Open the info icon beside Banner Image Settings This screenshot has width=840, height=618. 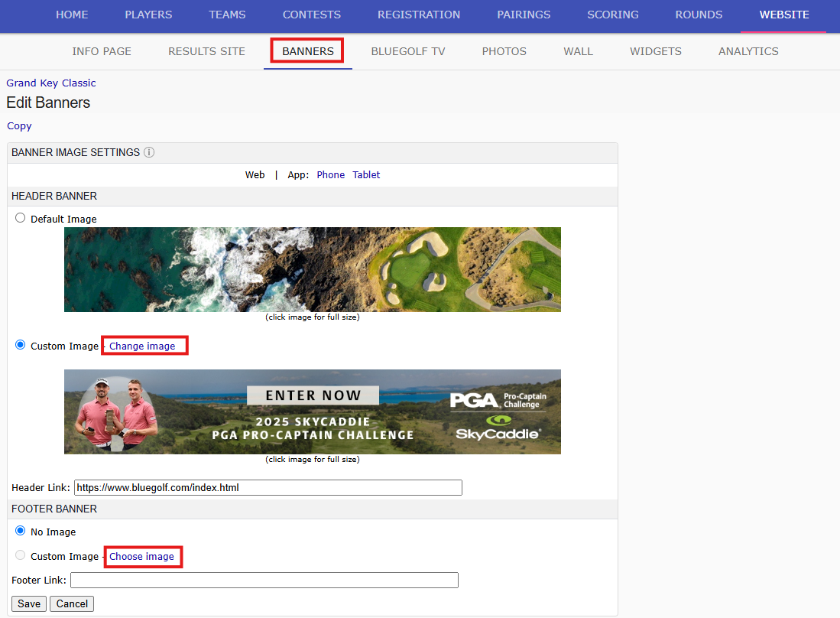(x=150, y=152)
